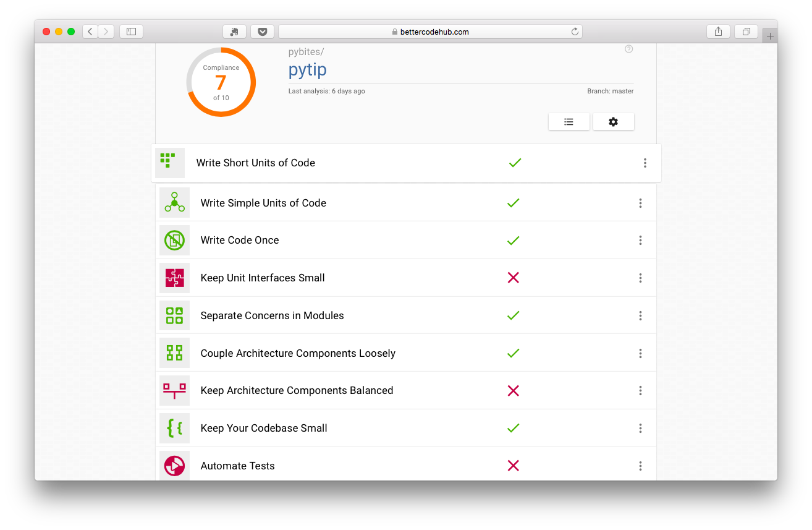Click the Couple Architecture Components Loosely icon
The image size is (812, 530).
coord(174,353)
